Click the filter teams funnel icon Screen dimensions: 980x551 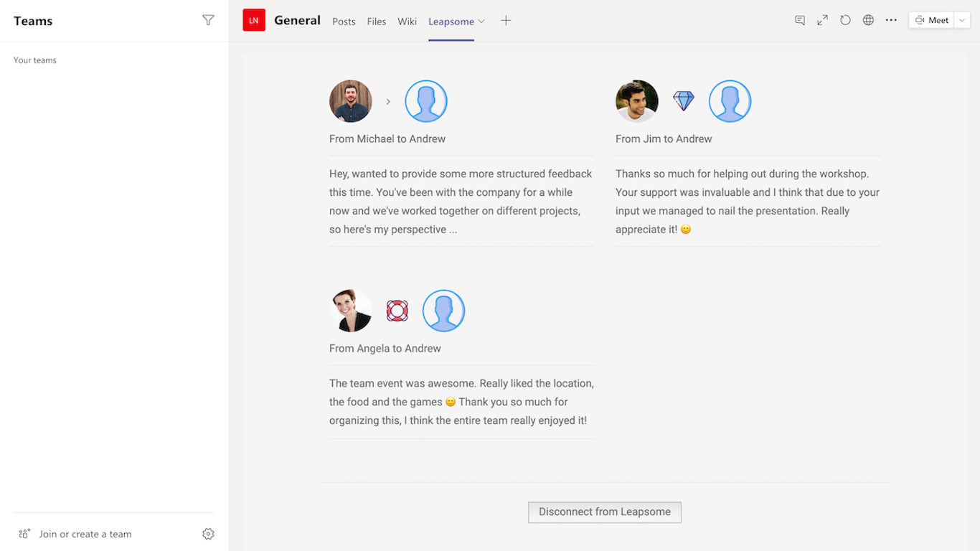click(x=208, y=20)
